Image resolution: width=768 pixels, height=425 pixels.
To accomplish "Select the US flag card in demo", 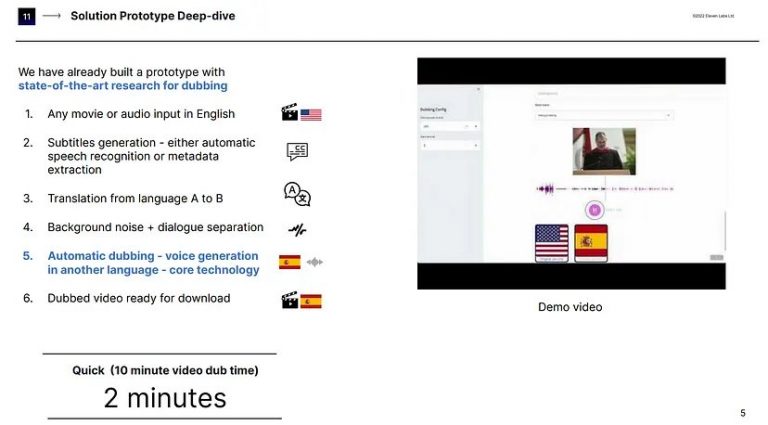I will [x=551, y=243].
